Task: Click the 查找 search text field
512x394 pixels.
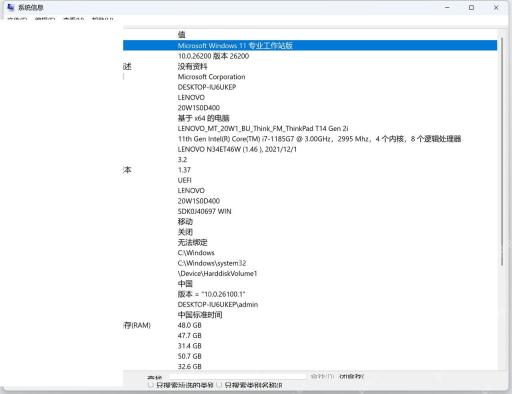Action: tap(237, 376)
